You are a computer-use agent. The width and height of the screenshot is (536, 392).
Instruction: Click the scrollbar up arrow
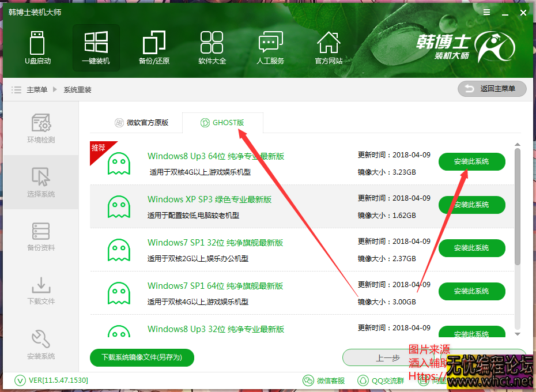518,145
